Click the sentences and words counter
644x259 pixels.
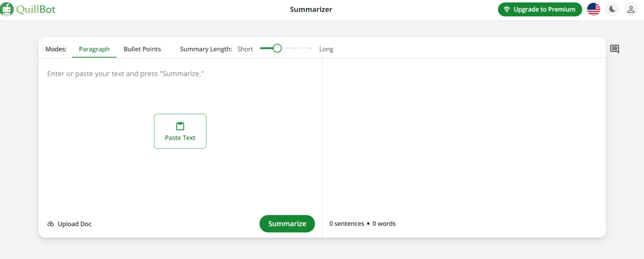click(x=362, y=223)
